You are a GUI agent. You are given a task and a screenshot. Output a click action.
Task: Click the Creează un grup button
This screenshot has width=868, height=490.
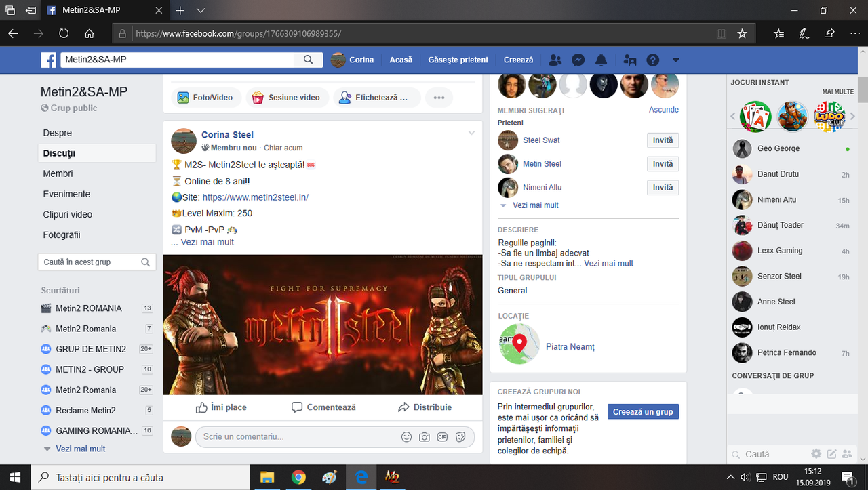[643, 411]
